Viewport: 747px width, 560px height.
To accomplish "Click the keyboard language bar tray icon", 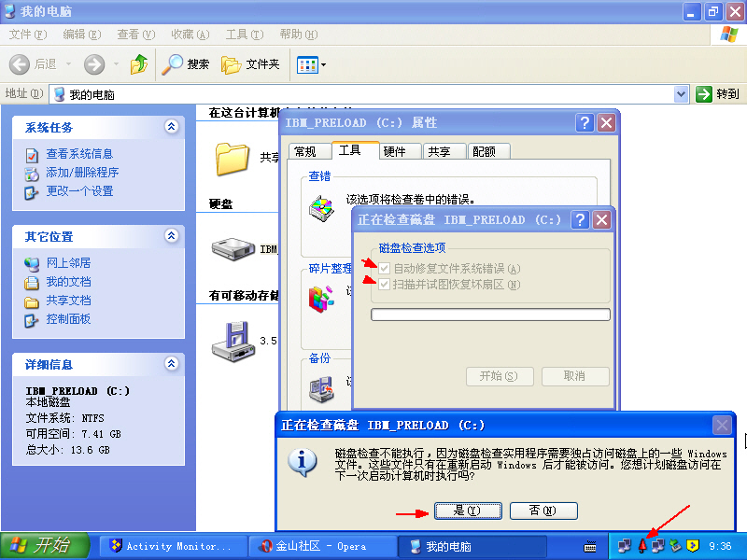I will [590, 546].
